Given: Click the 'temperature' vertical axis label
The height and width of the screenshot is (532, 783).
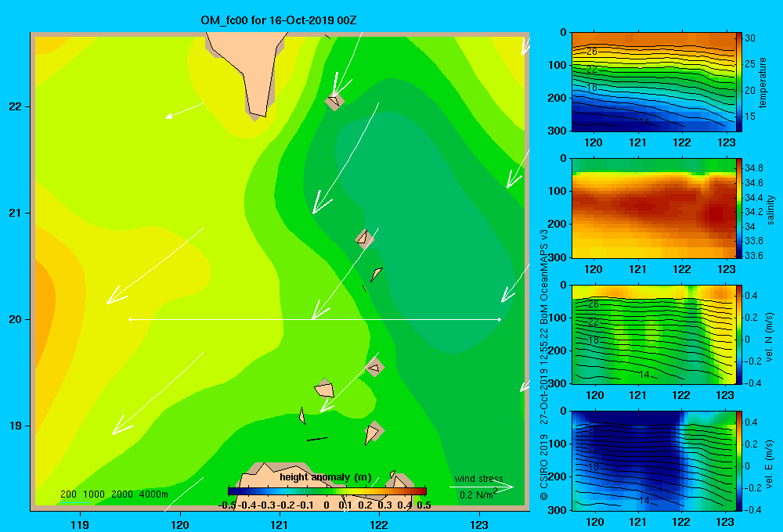Looking at the screenshot, I should coord(763,82).
